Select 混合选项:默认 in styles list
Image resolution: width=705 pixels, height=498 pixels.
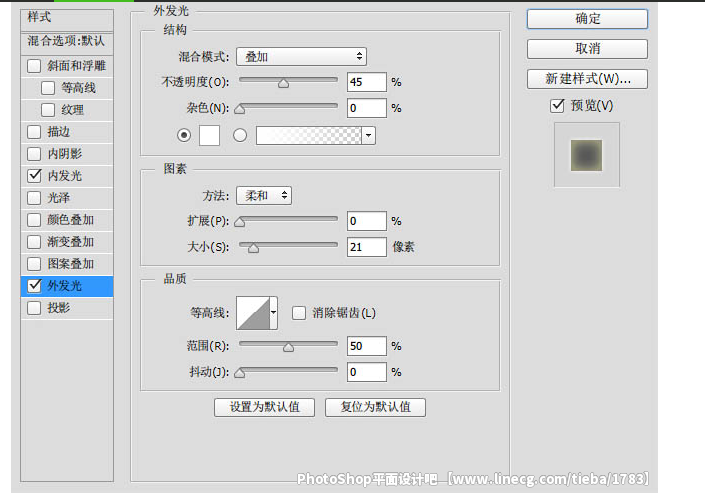[66, 41]
